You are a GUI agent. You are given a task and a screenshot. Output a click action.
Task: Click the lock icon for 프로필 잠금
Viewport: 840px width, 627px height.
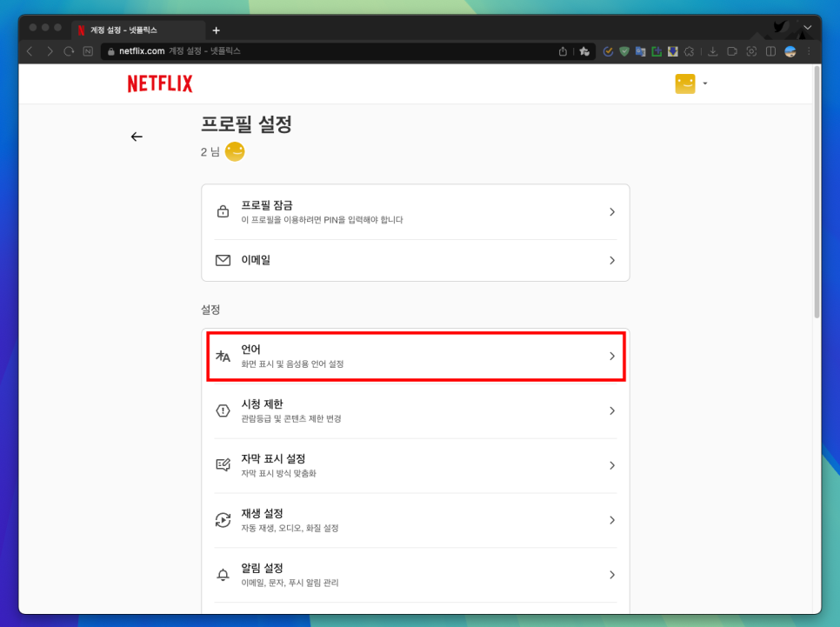pos(223,211)
